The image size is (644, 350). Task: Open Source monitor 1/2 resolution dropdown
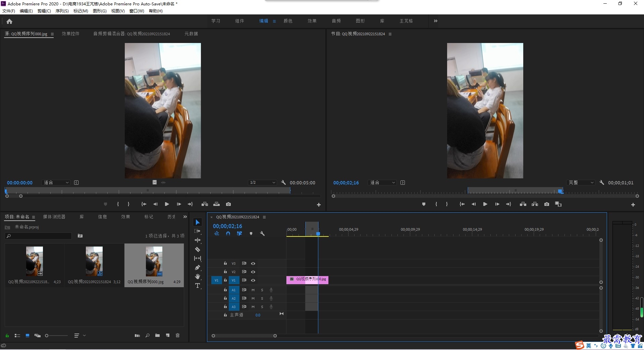(x=262, y=182)
